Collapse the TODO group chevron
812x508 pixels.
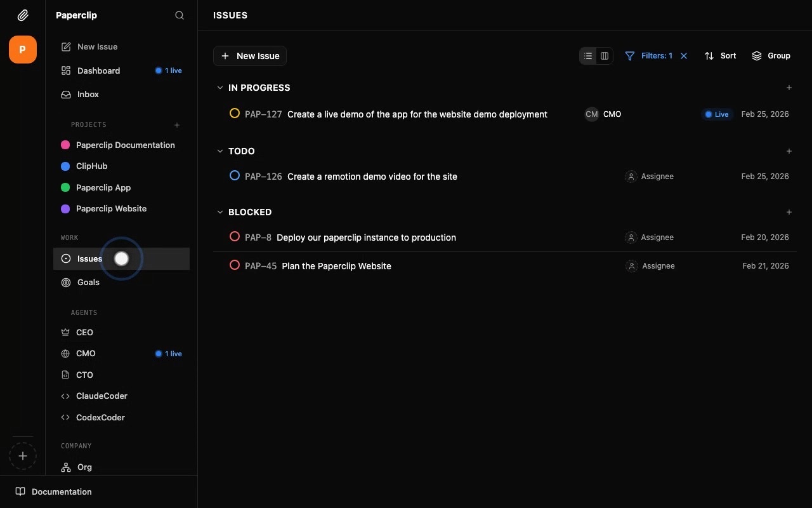(x=220, y=151)
